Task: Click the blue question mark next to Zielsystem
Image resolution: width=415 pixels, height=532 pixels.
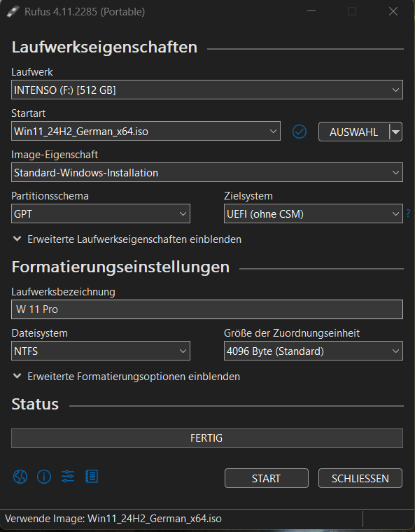Action: point(408,213)
